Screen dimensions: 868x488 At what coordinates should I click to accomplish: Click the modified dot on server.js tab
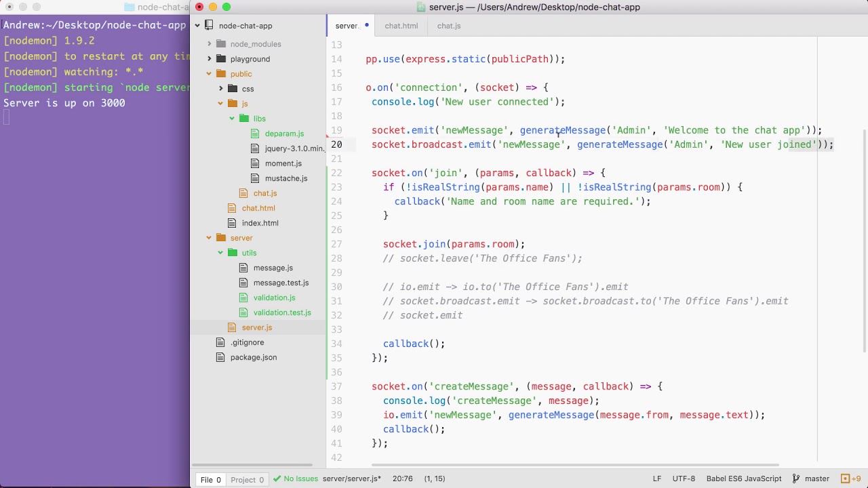point(366,26)
